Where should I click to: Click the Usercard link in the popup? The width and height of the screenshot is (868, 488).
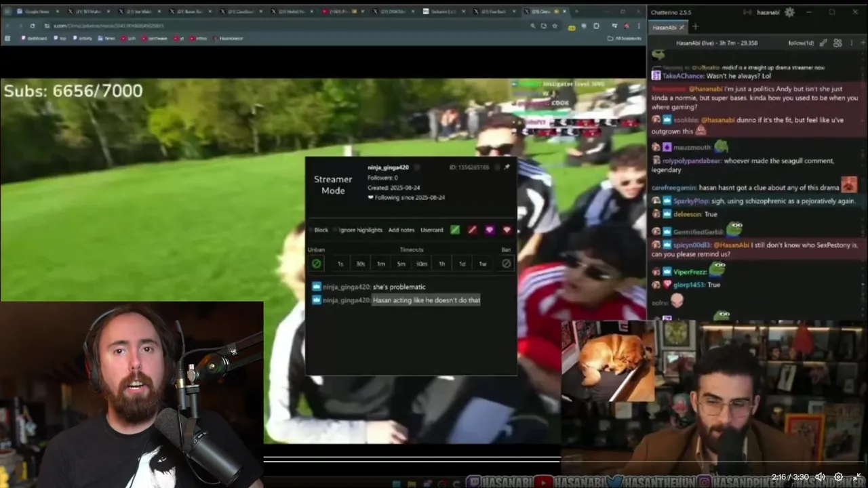(x=432, y=230)
